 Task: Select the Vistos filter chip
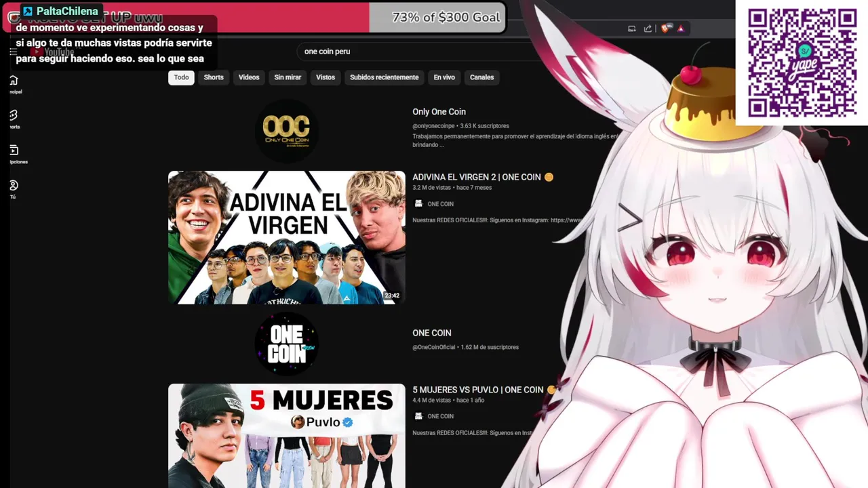325,77
